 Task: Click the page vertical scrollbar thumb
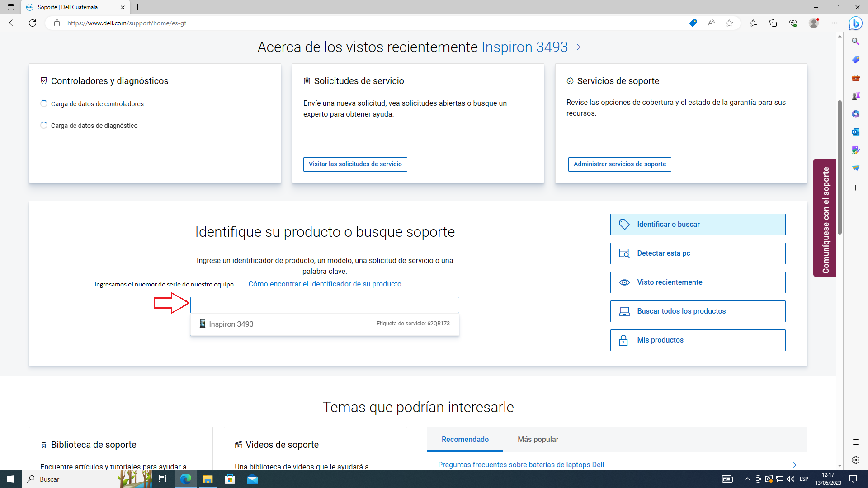[x=840, y=167]
